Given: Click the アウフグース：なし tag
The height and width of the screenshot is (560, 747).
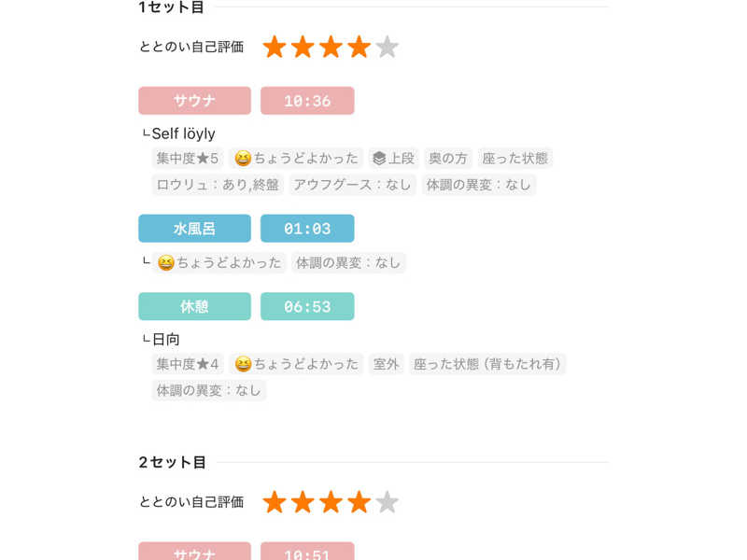Looking at the screenshot, I should click(x=352, y=185).
